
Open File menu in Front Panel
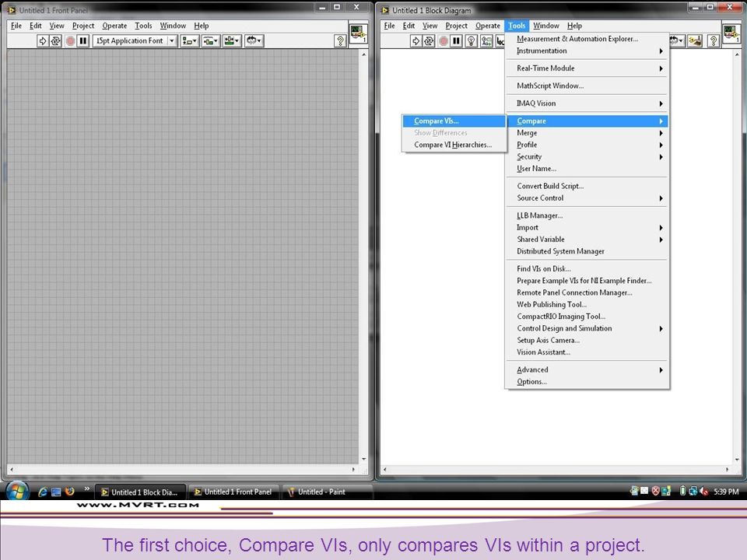coord(16,26)
